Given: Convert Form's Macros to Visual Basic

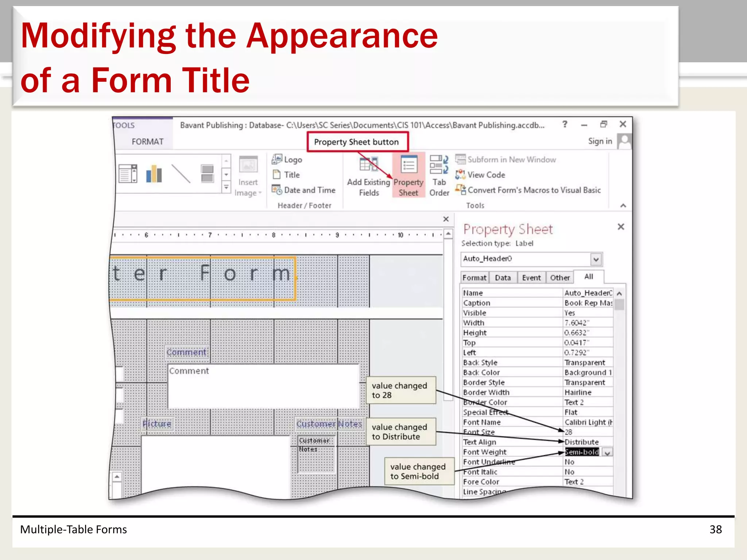Looking at the screenshot, I should pos(528,190).
